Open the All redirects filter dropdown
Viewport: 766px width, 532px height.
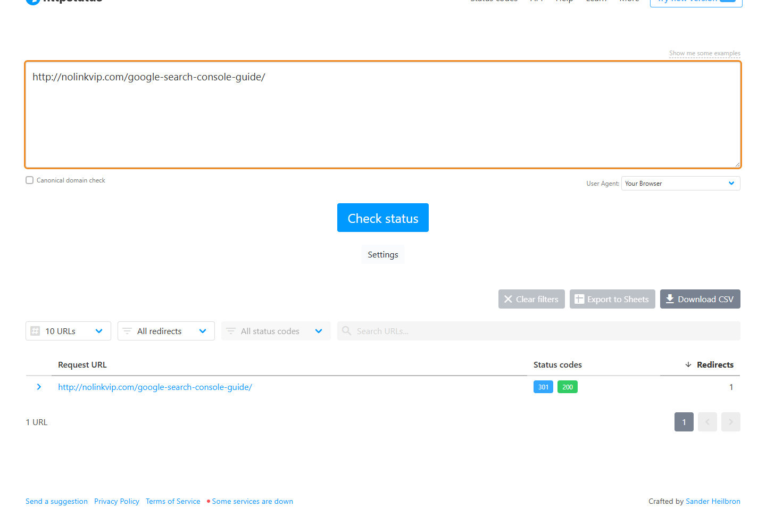tap(166, 331)
